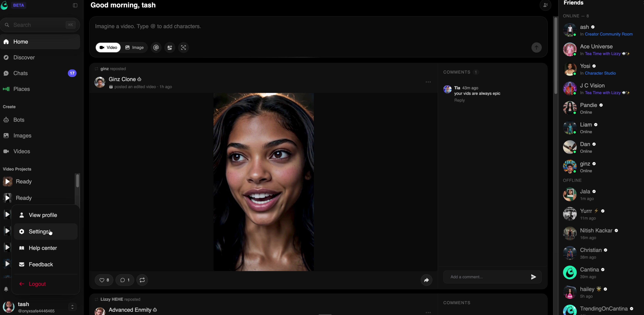Send comment with arrow icon

tap(533, 277)
